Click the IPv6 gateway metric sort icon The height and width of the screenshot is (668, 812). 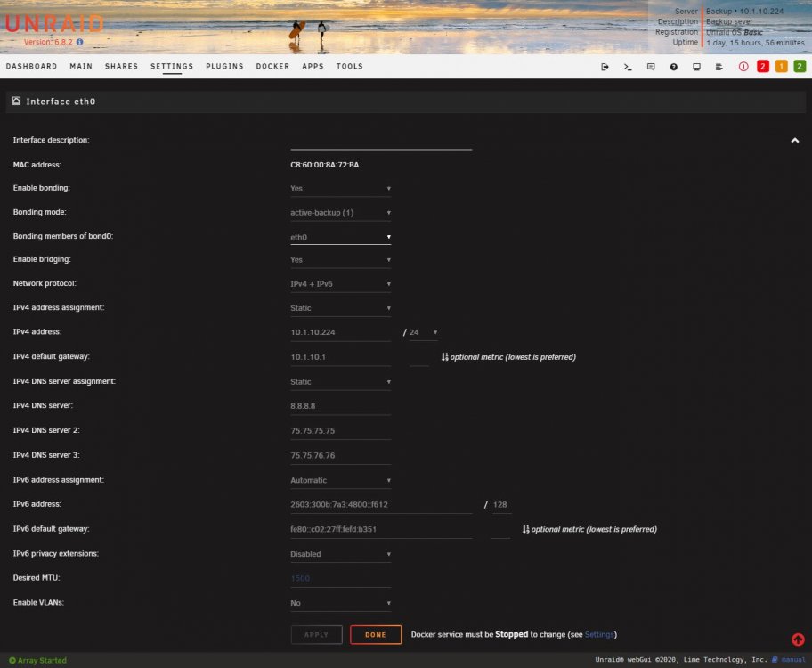point(525,529)
